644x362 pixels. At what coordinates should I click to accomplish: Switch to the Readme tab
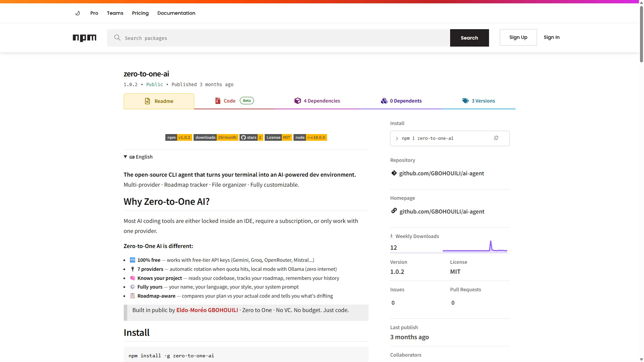[159, 101]
